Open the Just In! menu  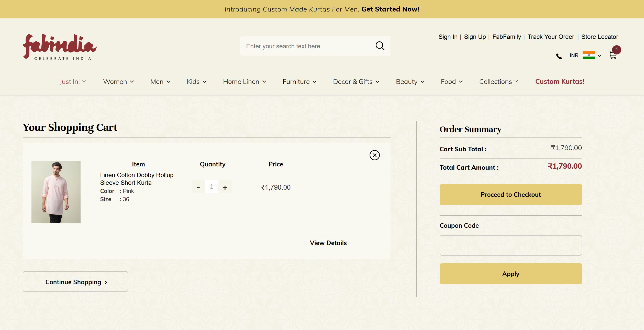point(73,82)
